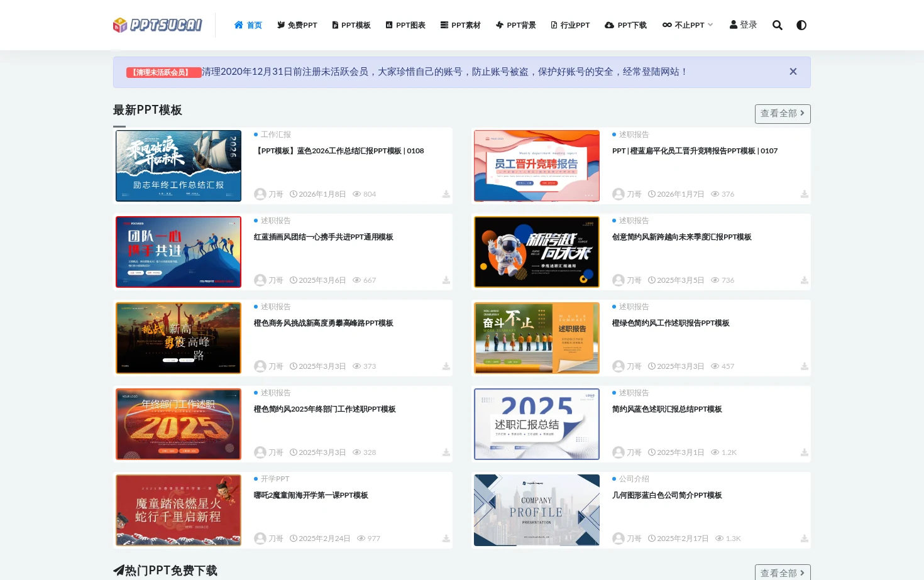Open the search magnifier icon

(x=778, y=25)
